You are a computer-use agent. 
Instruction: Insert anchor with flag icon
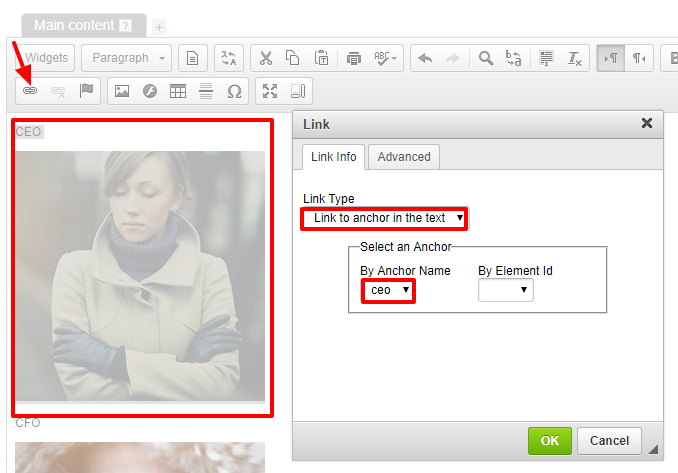click(86, 91)
